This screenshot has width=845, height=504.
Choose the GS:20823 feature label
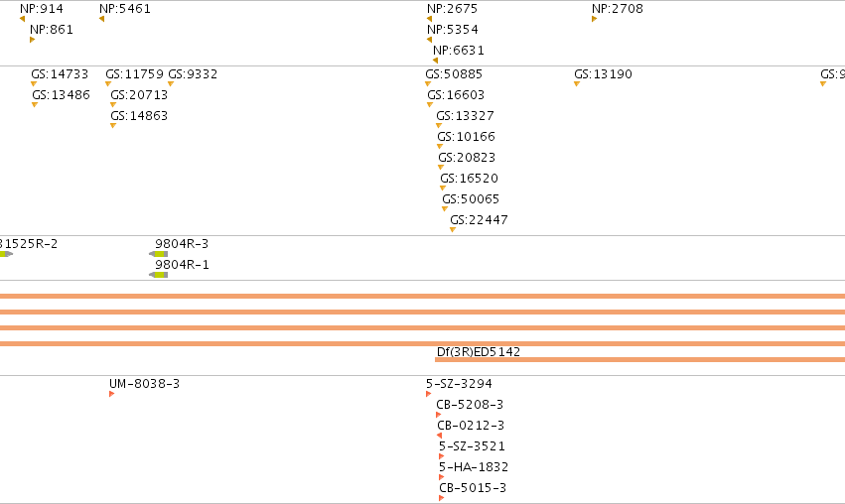(467, 158)
